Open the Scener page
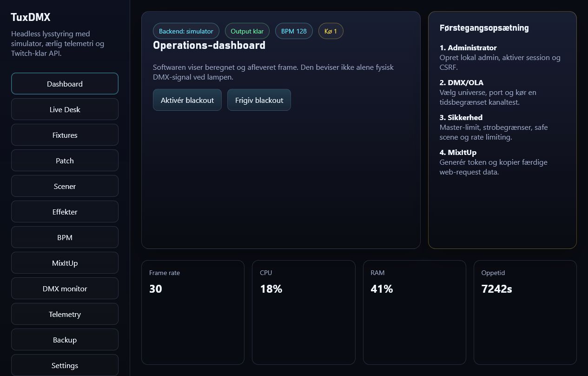 point(65,186)
